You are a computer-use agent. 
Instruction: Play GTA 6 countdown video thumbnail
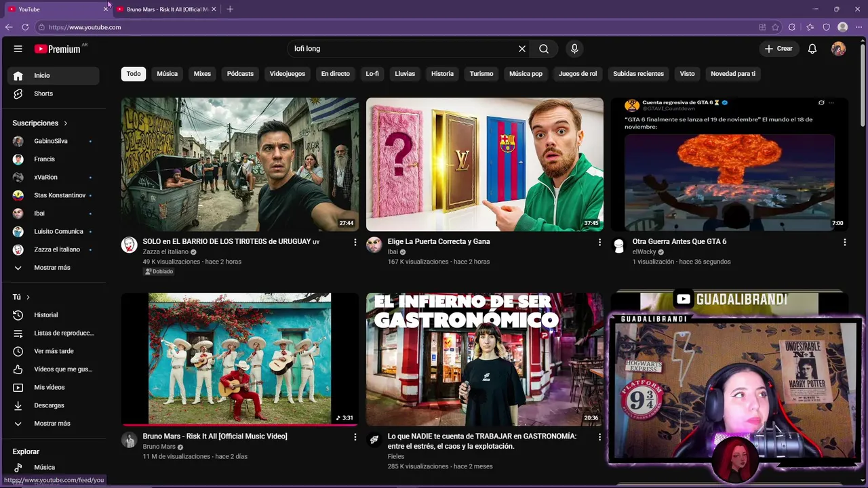pos(730,164)
